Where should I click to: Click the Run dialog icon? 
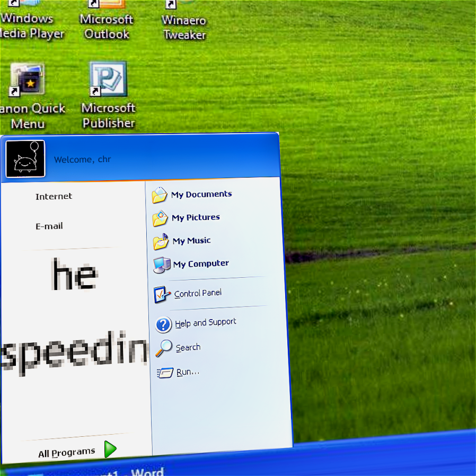165,373
